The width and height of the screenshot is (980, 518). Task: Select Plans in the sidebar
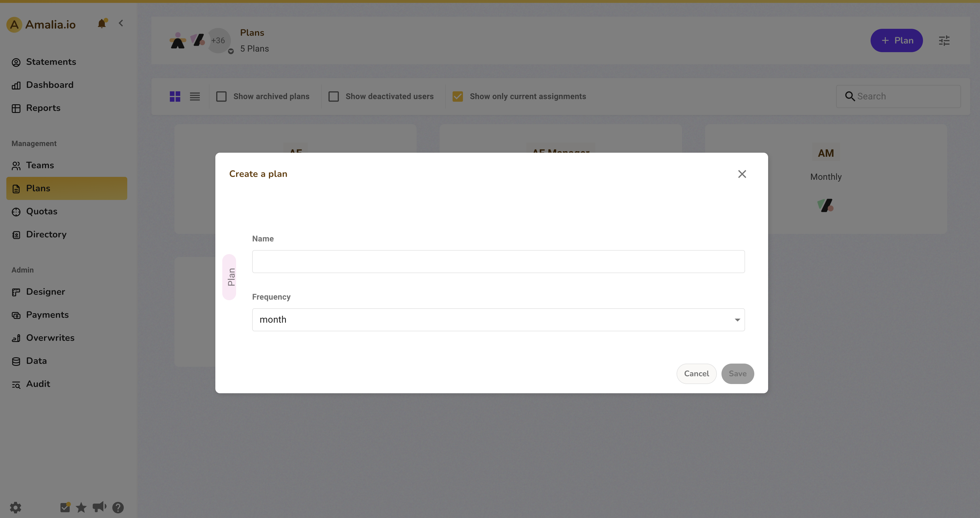point(67,188)
